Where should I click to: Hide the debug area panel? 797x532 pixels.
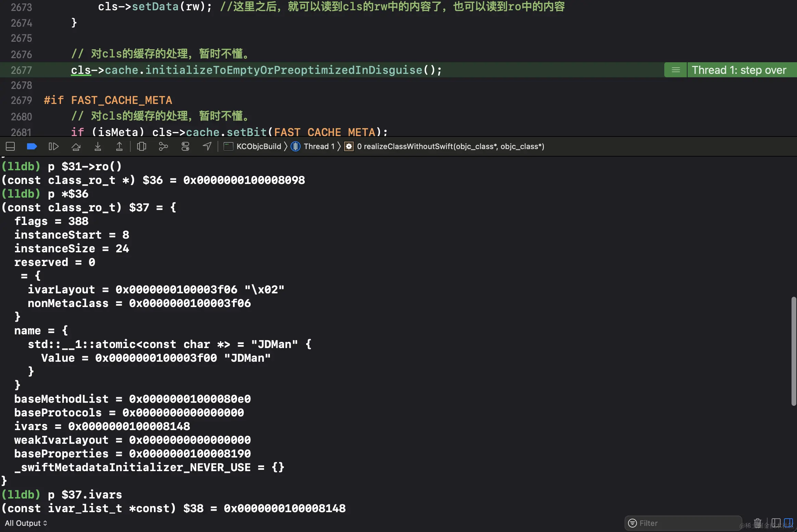click(10, 147)
